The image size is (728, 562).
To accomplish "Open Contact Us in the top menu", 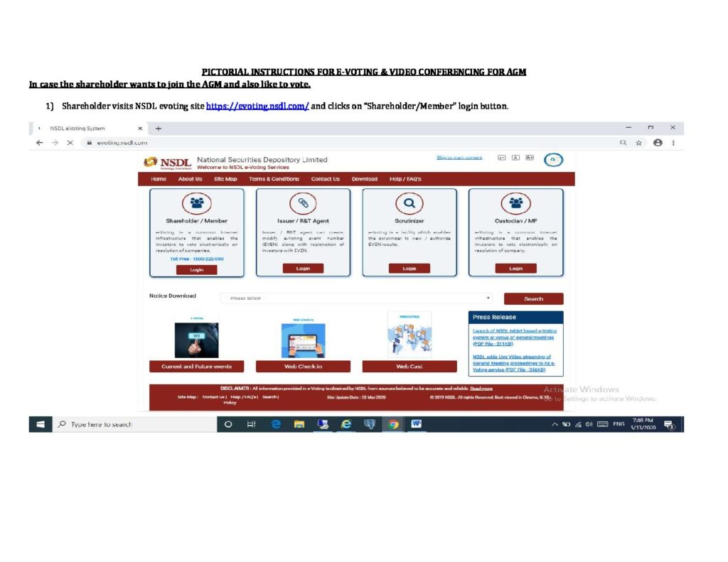I will click(325, 179).
